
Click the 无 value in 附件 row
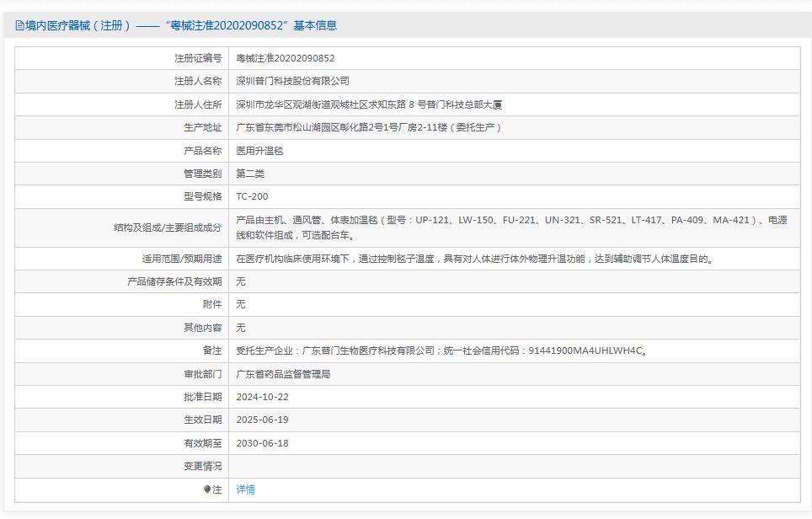(241, 304)
